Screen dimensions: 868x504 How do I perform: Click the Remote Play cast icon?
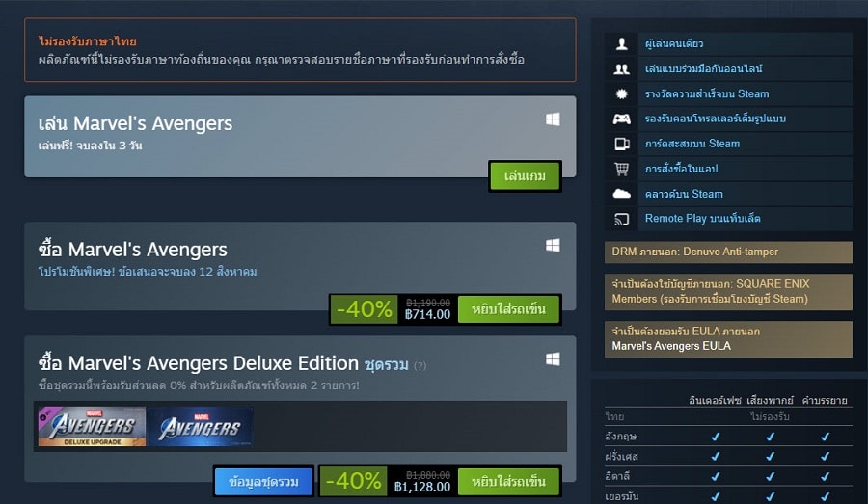tap(622, 219)
